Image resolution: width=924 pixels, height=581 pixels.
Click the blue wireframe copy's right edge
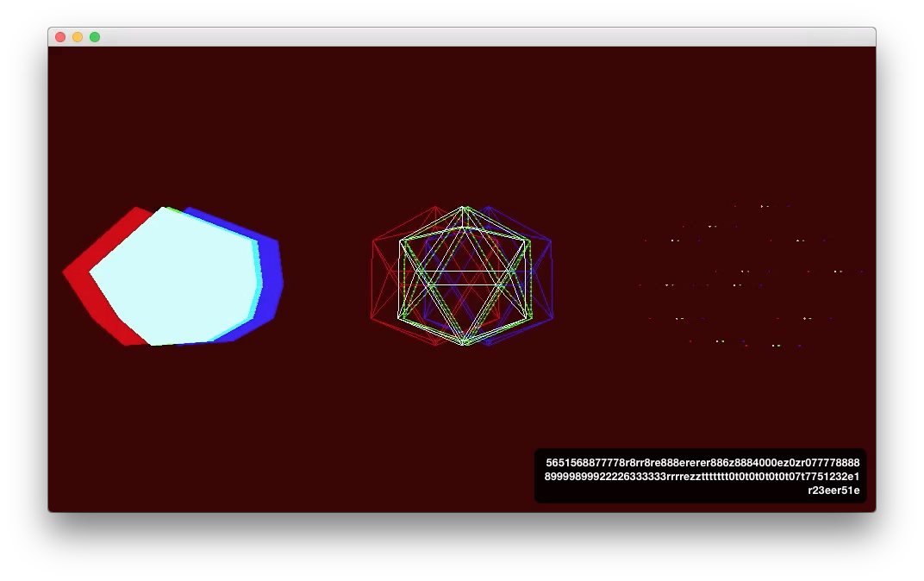tap(552, 278)
